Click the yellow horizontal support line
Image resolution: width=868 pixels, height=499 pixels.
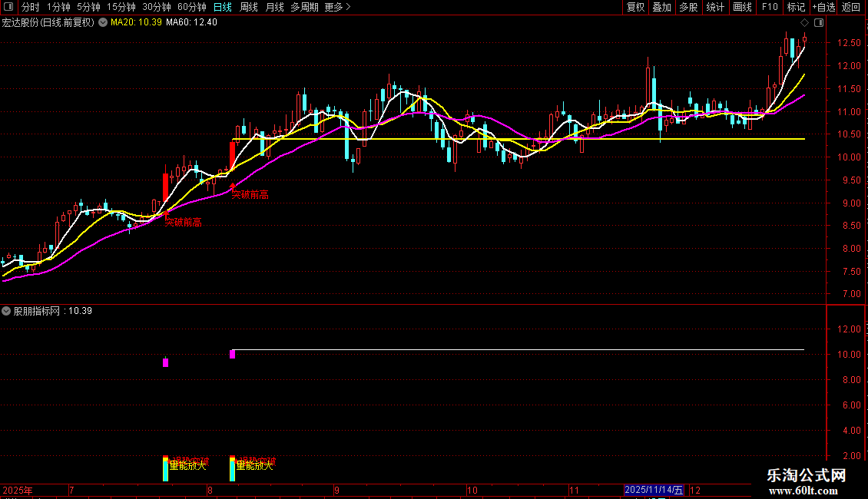pos(518,139)
